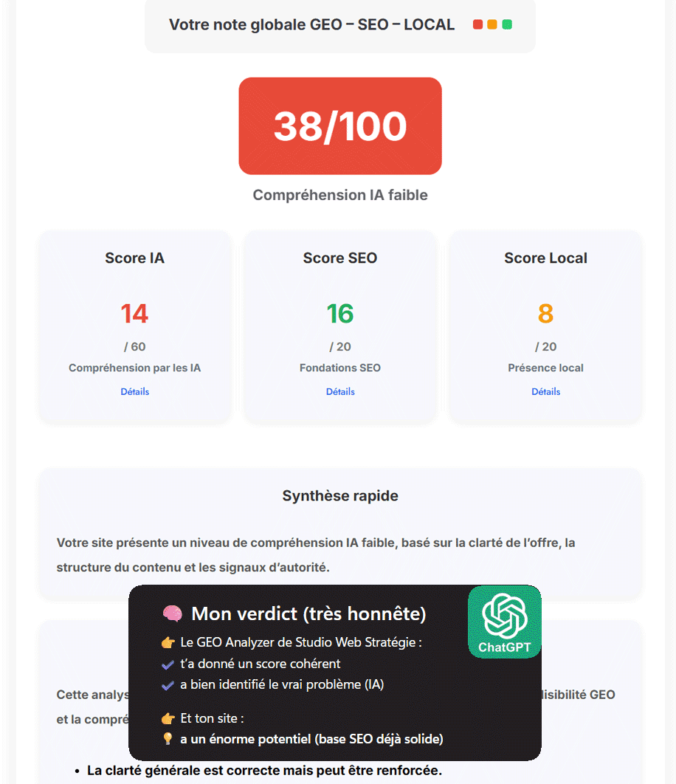Click the lightbulb emoji icon
The width and height of the screenshot is (676, 784).
pos(168,739)
